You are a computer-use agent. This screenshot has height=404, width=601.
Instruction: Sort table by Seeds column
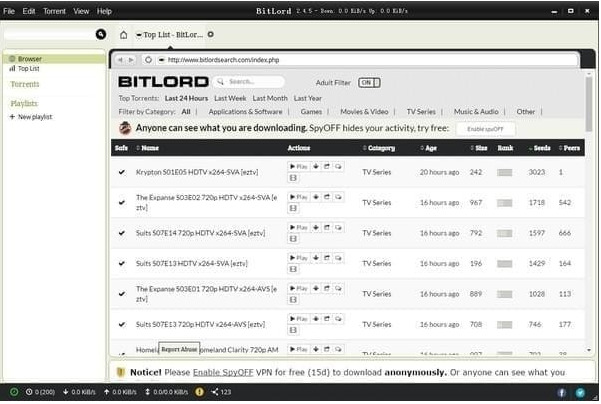click(539, 148)
